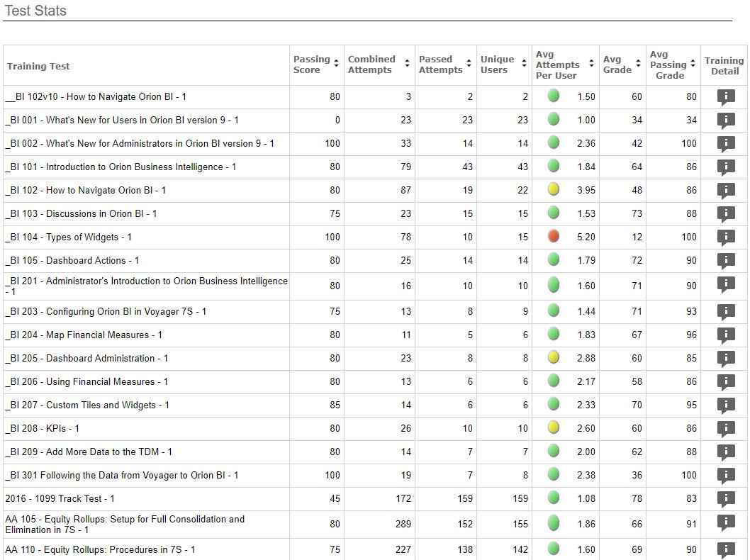The image size is (750, 560).
Task: Open training detail for AA 105 Equity Rollups
Action: point(726,523)
